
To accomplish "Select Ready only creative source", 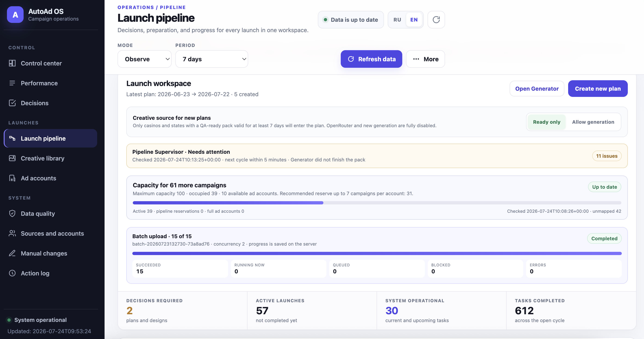I will tap(547, 122).
